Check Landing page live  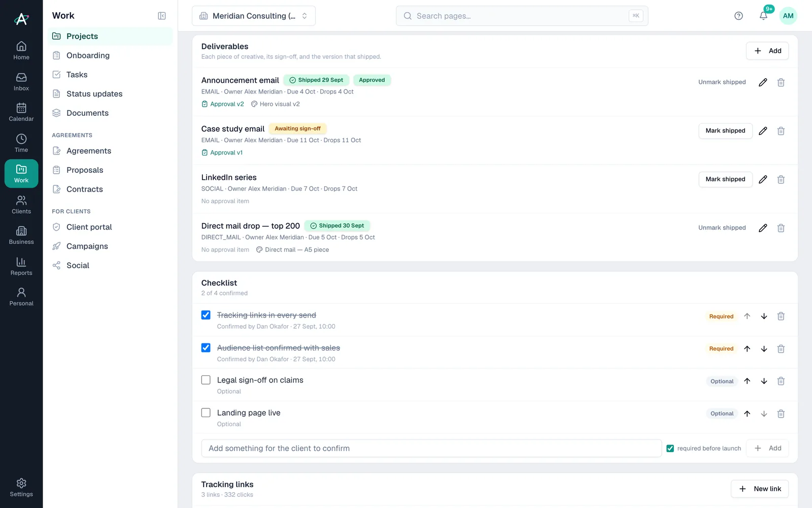(206, 412)
